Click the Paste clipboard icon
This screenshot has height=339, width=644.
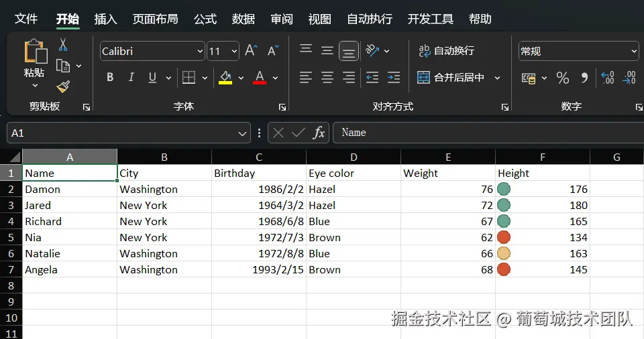click(36, 52)
